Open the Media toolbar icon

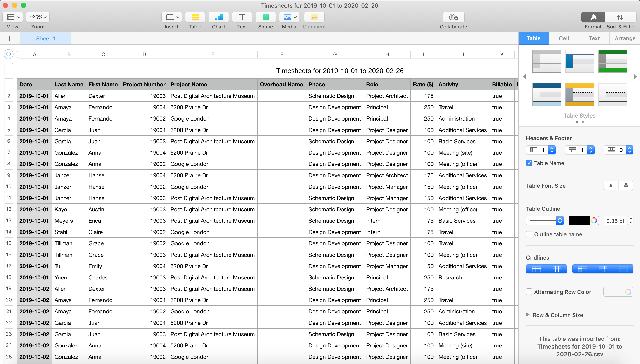pos(289,17)
